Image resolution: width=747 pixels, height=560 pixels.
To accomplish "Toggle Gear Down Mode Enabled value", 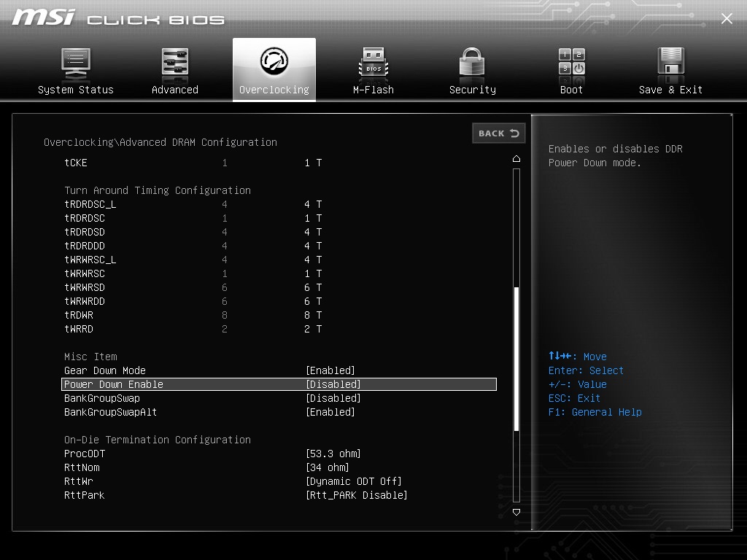I will (x=330, y=370).
